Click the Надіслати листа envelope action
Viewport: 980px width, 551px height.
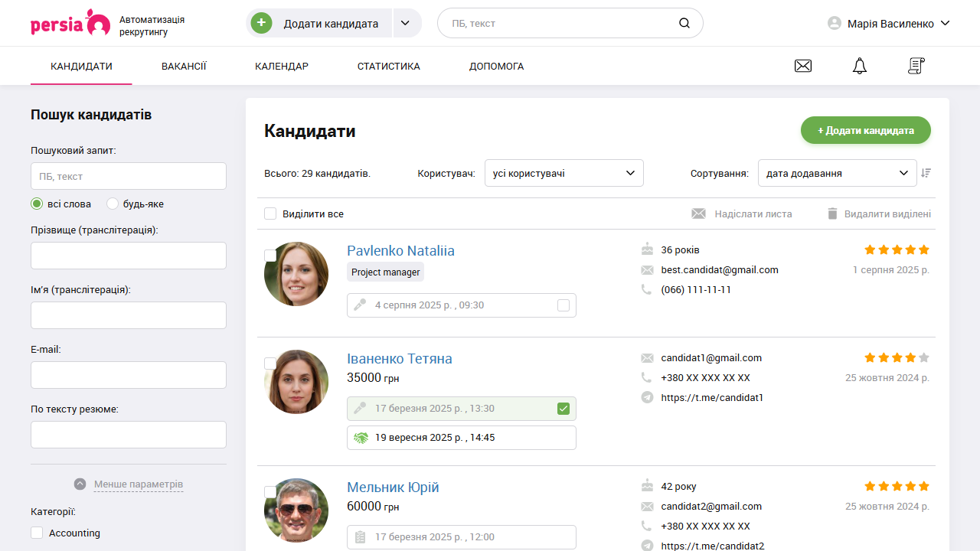(698, 214)
